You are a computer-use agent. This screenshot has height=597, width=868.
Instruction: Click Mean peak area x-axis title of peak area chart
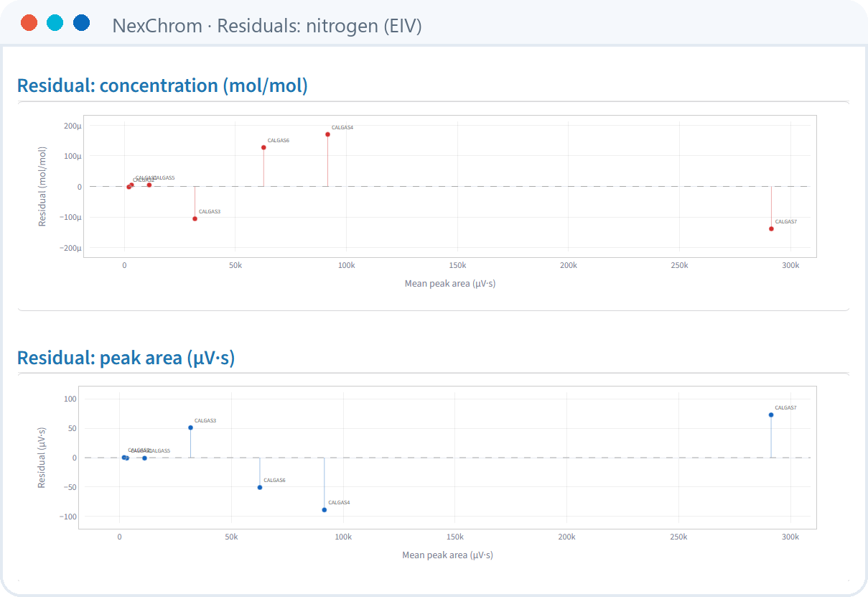(x=448, y=555)
